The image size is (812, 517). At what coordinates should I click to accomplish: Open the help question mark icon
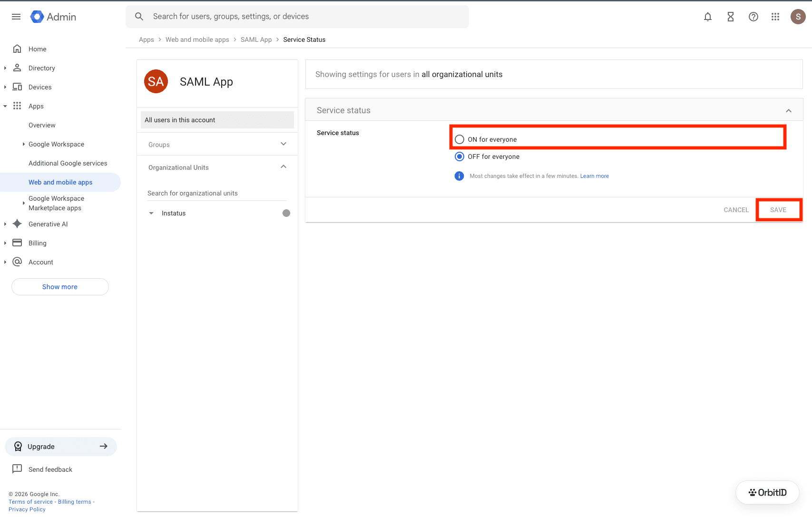coord(753,17)
